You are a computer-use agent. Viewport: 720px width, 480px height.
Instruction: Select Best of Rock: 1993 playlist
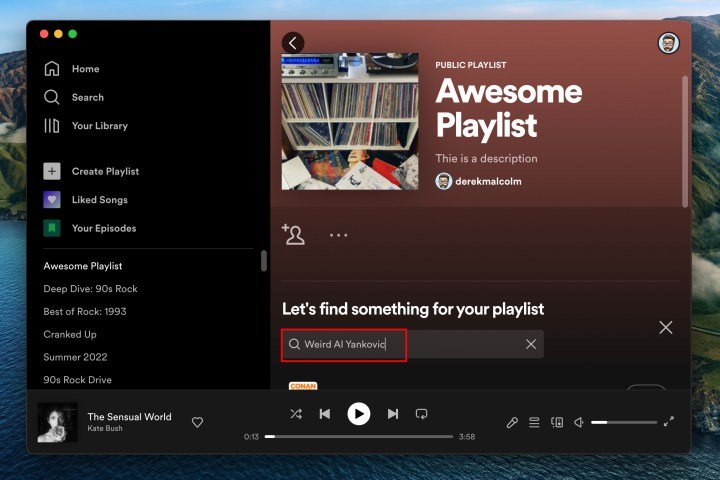coord(85,311)
